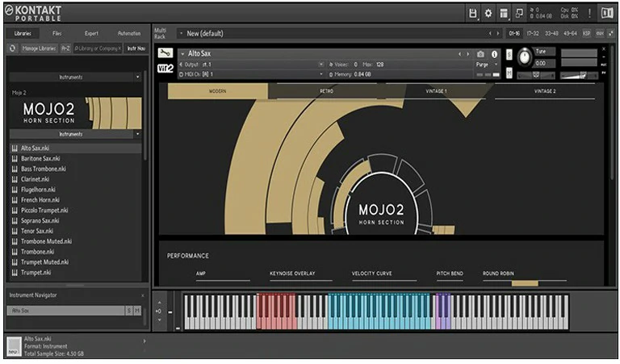Screen dimensions: 620x364
Task: Click the refresh libraries icon
Action: [12, 48]
